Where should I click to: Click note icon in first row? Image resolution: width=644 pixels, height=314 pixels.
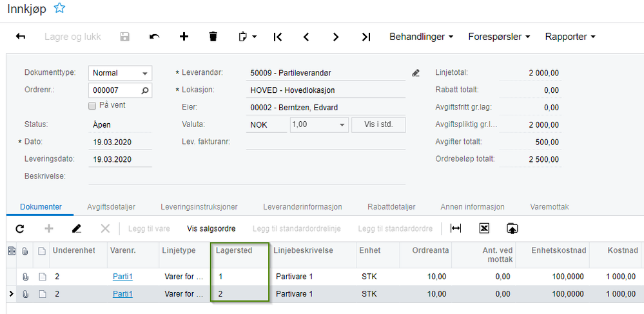point(42,277)
